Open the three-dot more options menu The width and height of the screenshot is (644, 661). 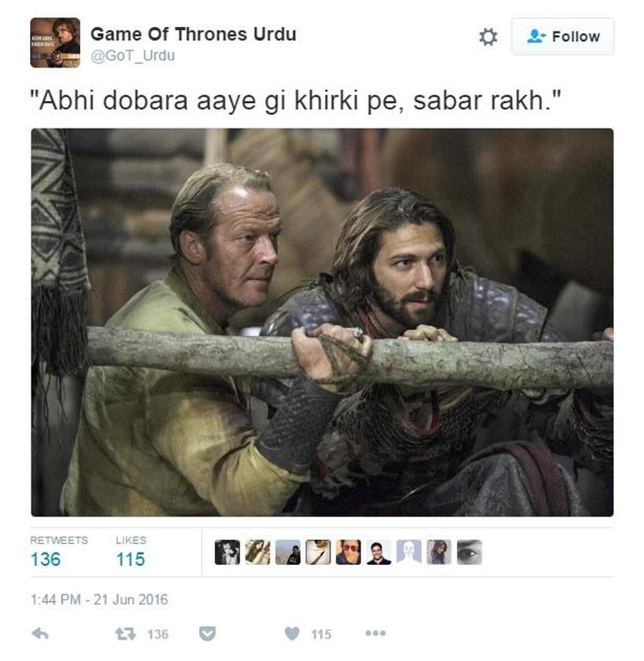[x=375, y=633]
